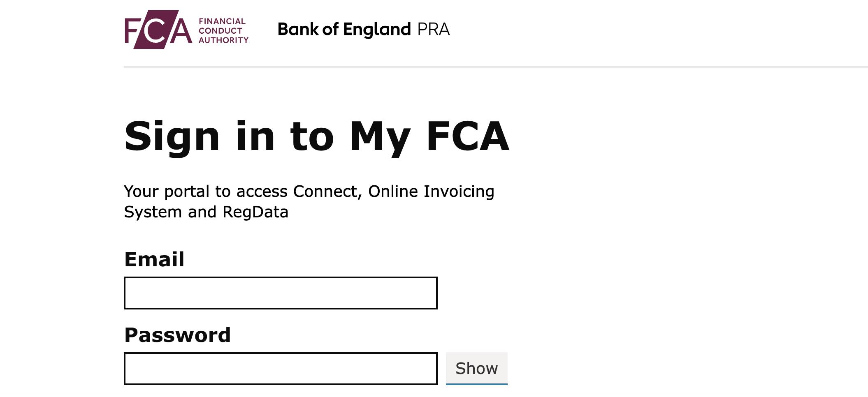The image size is (868, 397).
Task: Click the PRA text in the header
Action: [x=434, y=30]
